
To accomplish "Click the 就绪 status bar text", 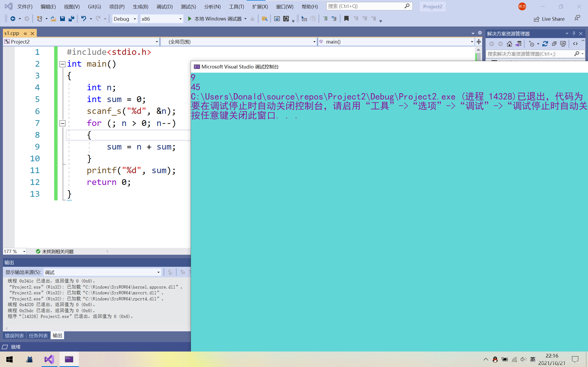I will click(x=16, y=347).
